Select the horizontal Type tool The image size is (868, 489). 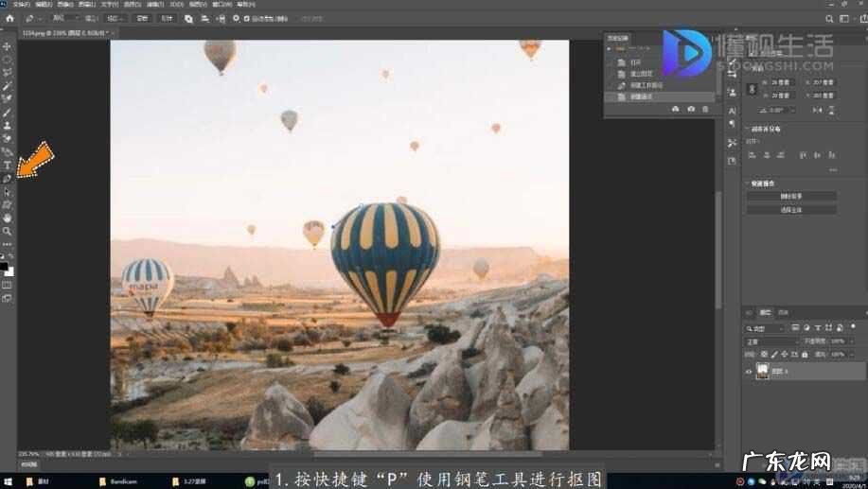[8, 166]
